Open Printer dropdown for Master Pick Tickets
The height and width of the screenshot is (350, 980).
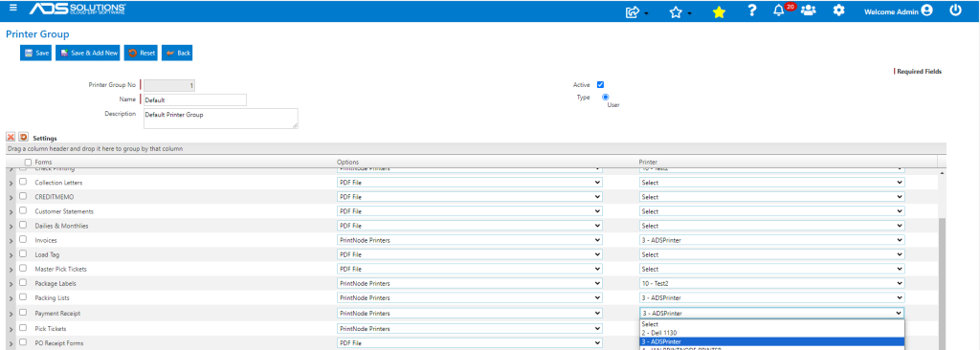tap(772, 269)
